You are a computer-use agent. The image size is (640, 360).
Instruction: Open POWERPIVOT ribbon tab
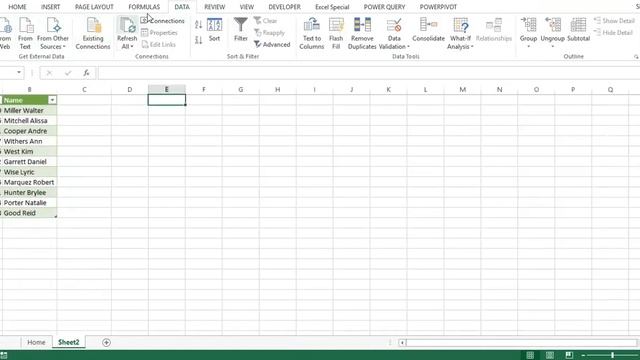pyautogui.click(x=438, y=7)
